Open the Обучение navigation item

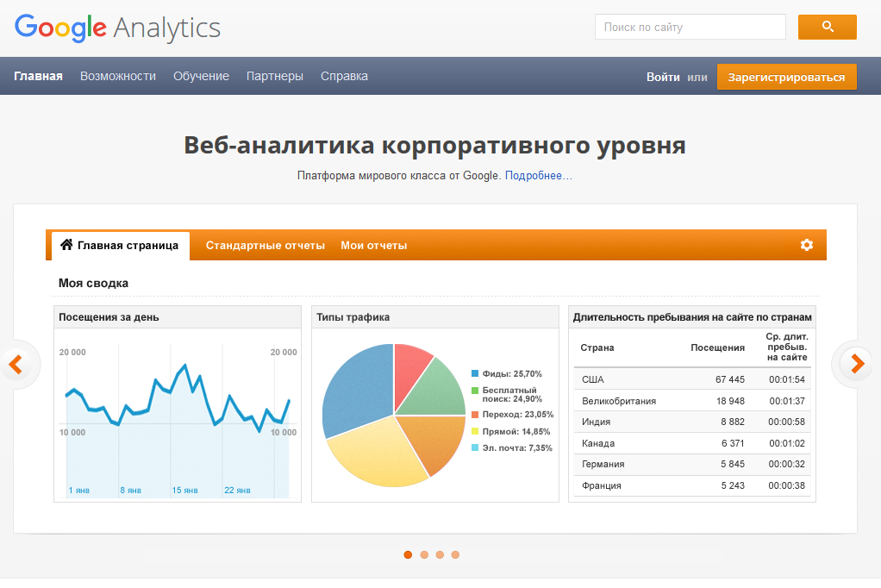point(201,76)
